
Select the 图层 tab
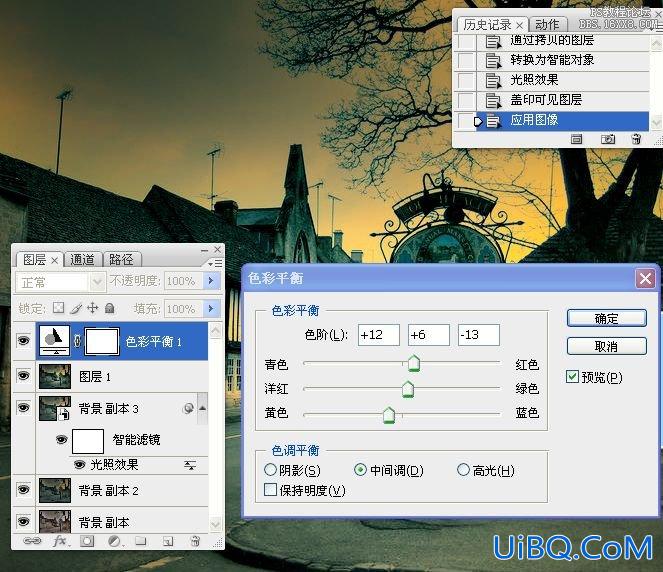pos(35,260)
